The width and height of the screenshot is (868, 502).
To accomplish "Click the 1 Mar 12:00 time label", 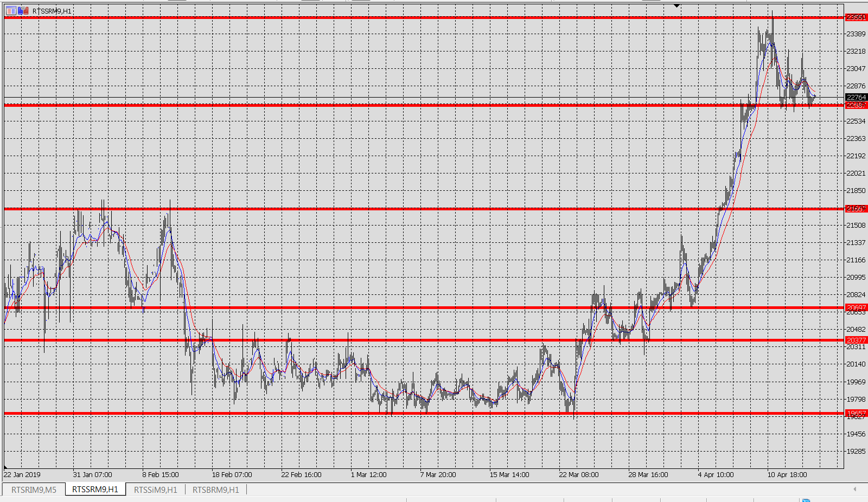I will pyautogui.click(x=369, y=475).
